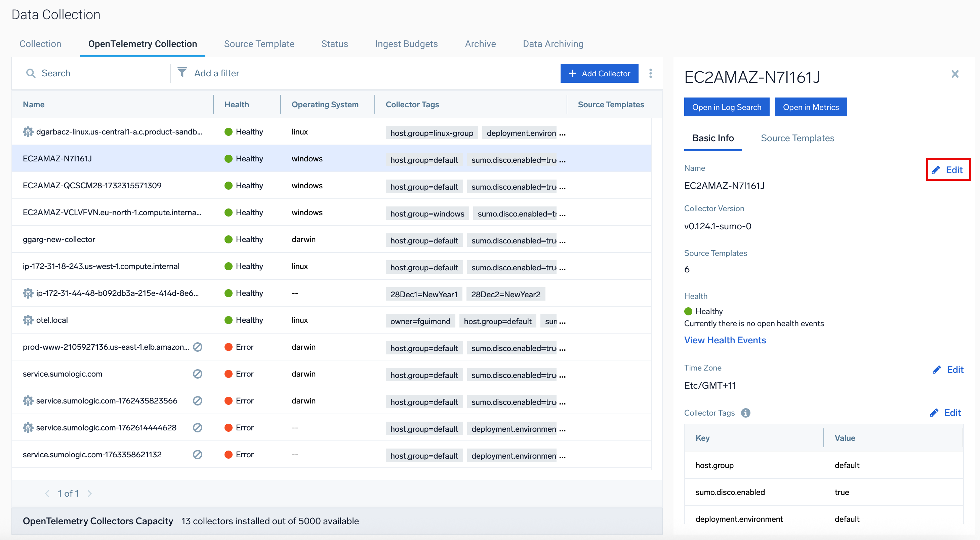
Task: Go to the next page of collectors
Action: 90,494
